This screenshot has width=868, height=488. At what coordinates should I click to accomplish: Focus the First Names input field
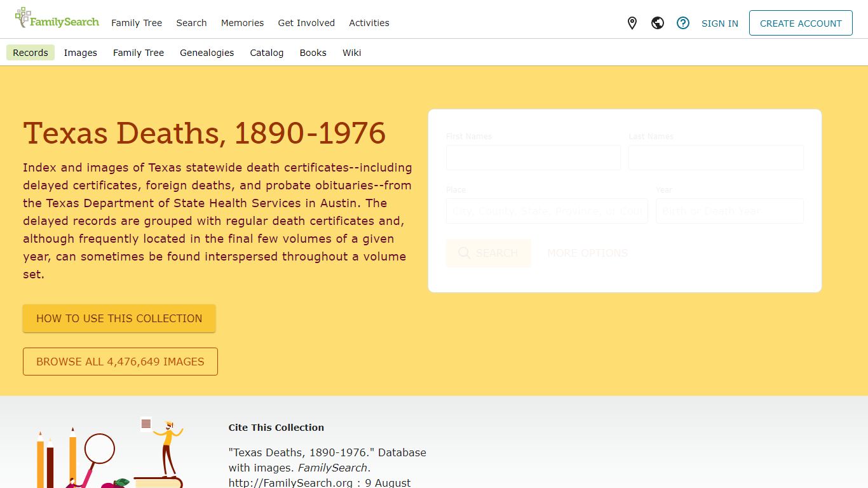(x=533, y=158)
